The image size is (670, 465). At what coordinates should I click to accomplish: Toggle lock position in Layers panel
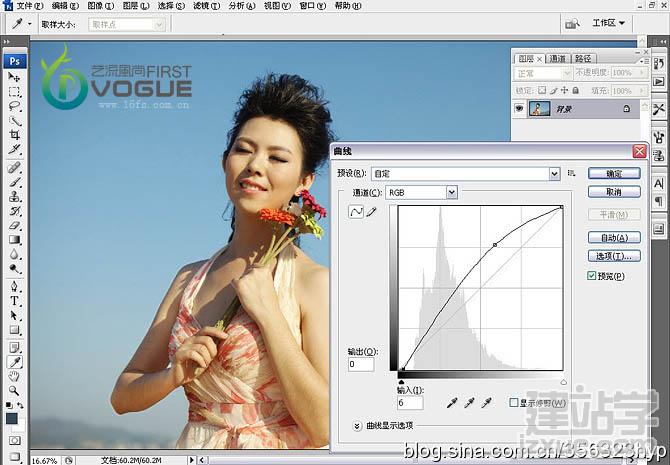564,90
